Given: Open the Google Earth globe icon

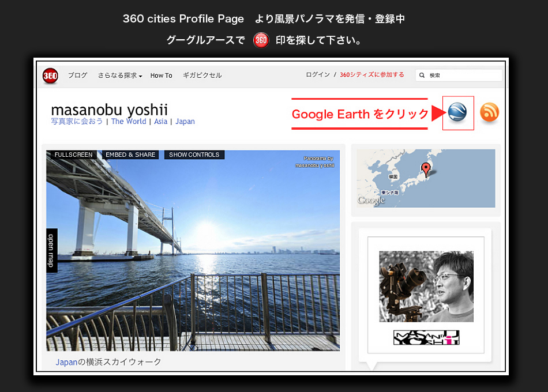Looking at the screenshot, I should (457, 112).
